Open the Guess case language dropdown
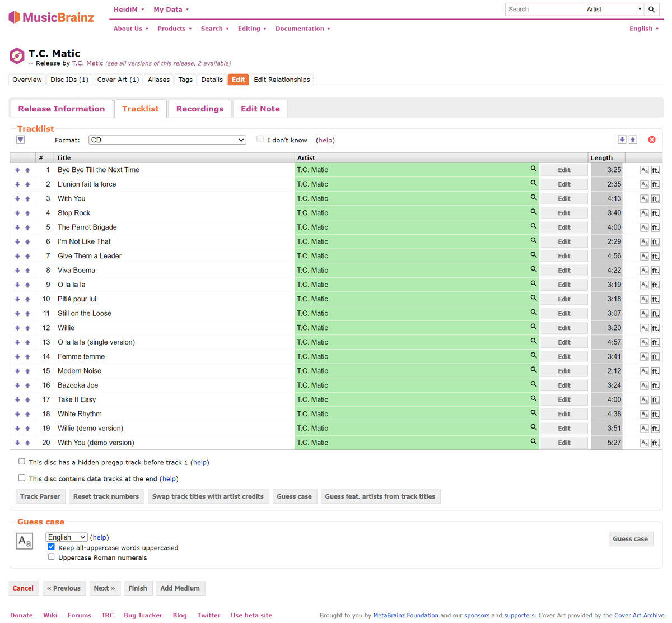This screenshot has width=672, height=623. pyautogui.click(x=66, y=537)
